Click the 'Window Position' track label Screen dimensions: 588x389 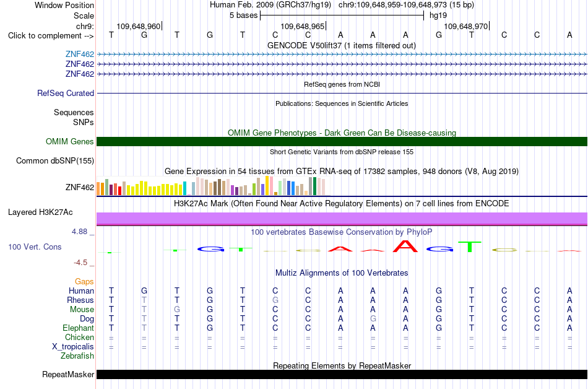click(64, 5)
